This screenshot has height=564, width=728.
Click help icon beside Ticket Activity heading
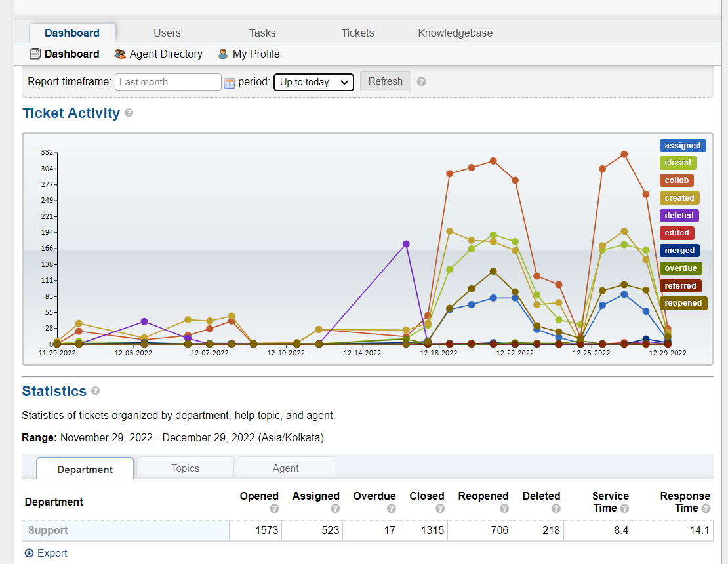point(129,113)
